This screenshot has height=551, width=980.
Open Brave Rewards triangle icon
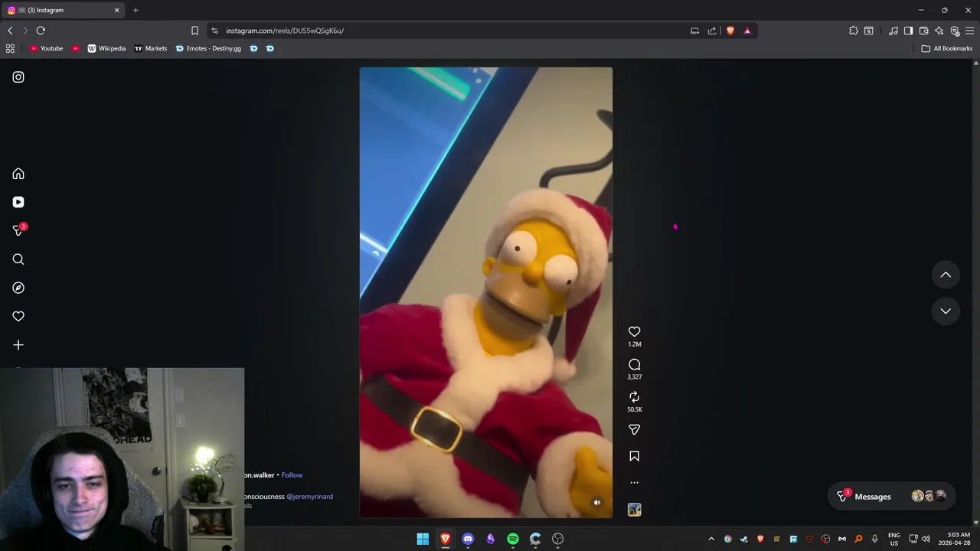[747, 31]
